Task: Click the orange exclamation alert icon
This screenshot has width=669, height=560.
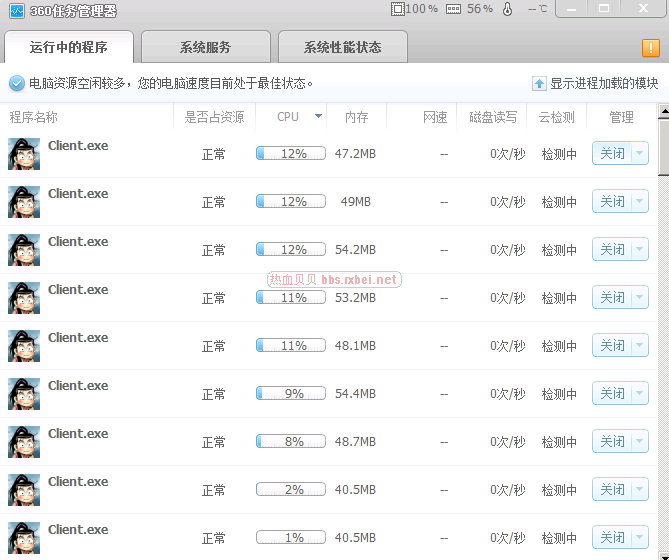Action: pos(650,47)
